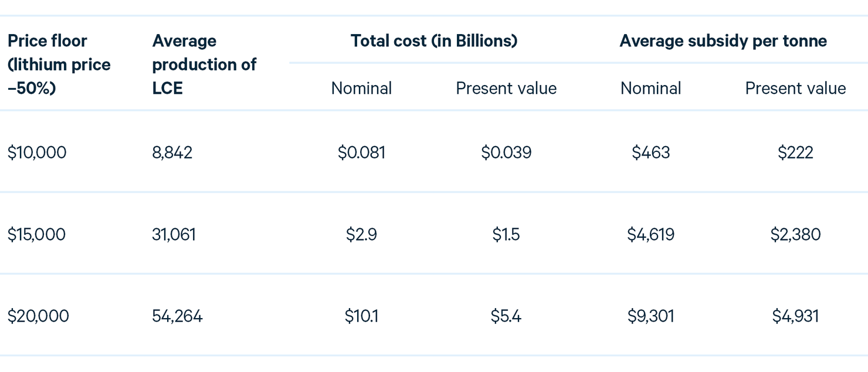Click "Present value" subheader under Average subsidy
This screenshot has width=868, height=372.
(795, 88)
